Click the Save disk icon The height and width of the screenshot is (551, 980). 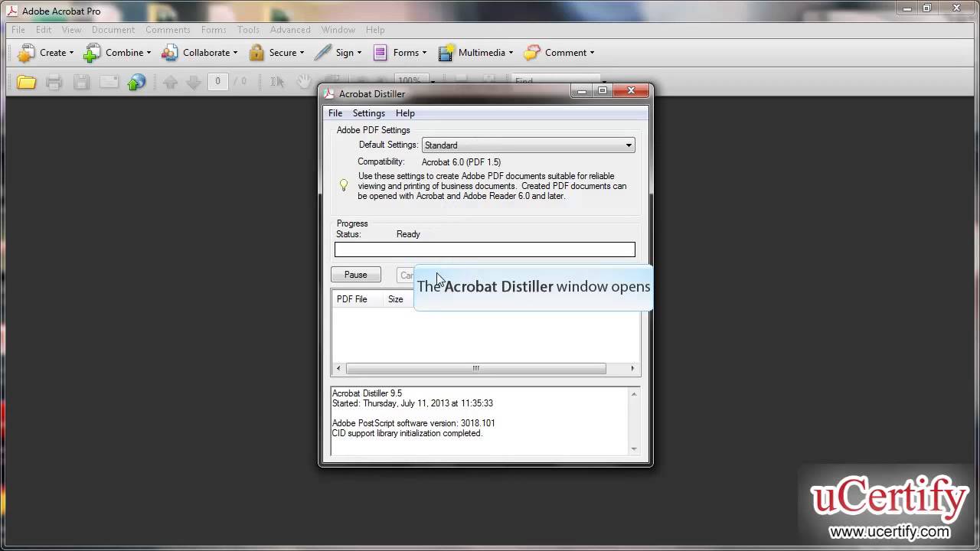pos(81,82)
